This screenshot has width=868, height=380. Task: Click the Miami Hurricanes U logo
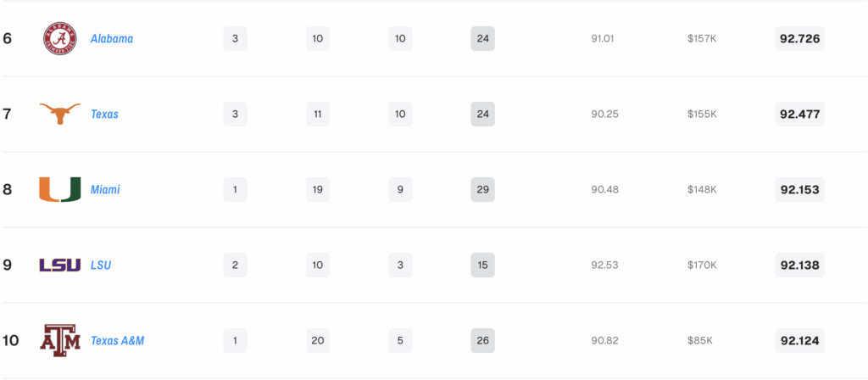click(60, 189)
